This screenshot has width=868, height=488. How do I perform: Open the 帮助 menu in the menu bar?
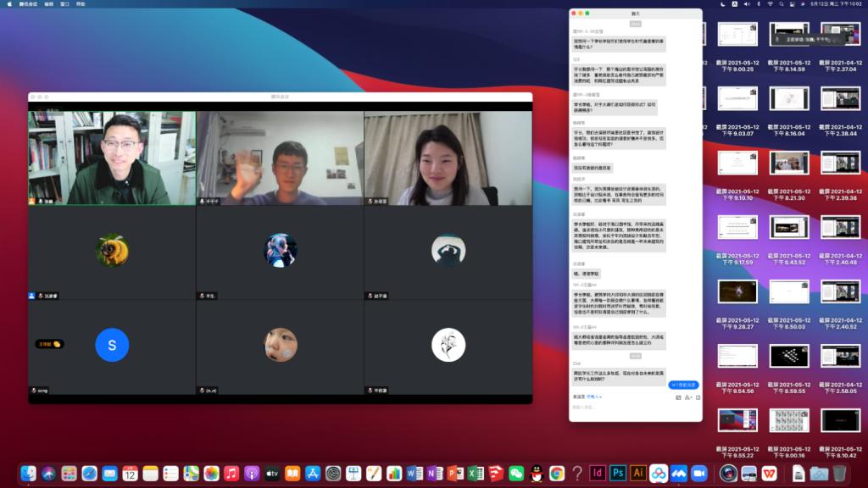point(81,4)
